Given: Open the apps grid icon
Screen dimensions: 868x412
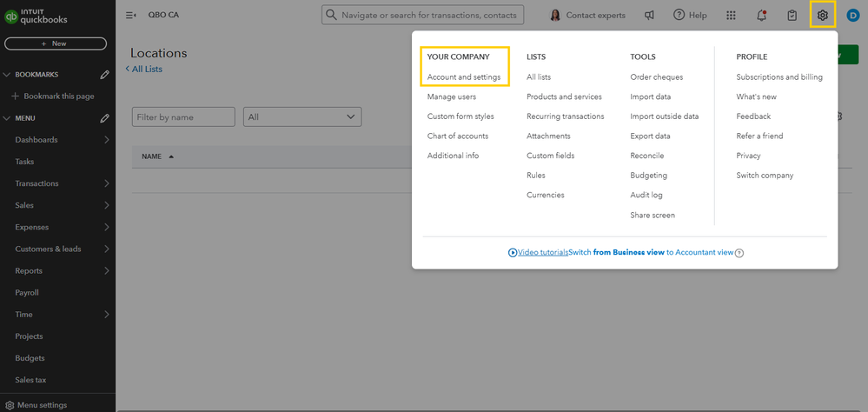Looking at the screenshot, I should pos(731,16).
